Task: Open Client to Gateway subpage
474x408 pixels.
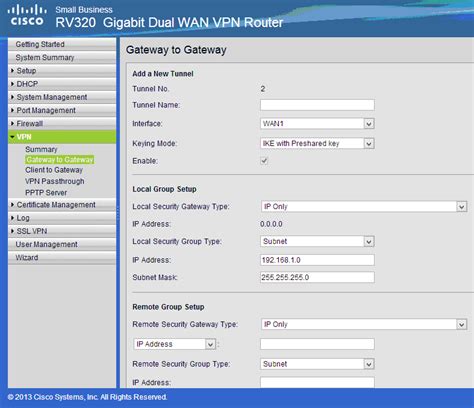Action: coord(54,170)
